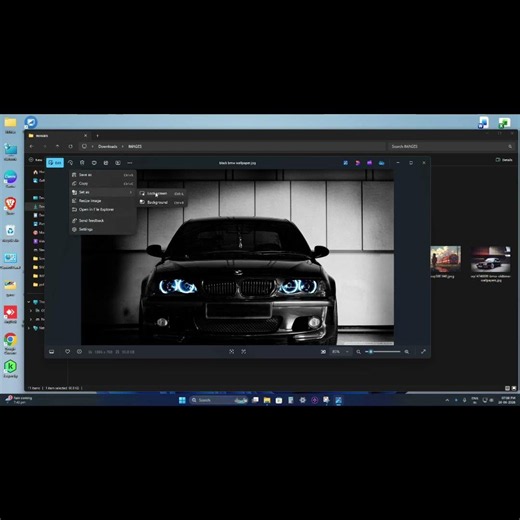Refresh the File Explorer folder view

click(x=70, y=146)
